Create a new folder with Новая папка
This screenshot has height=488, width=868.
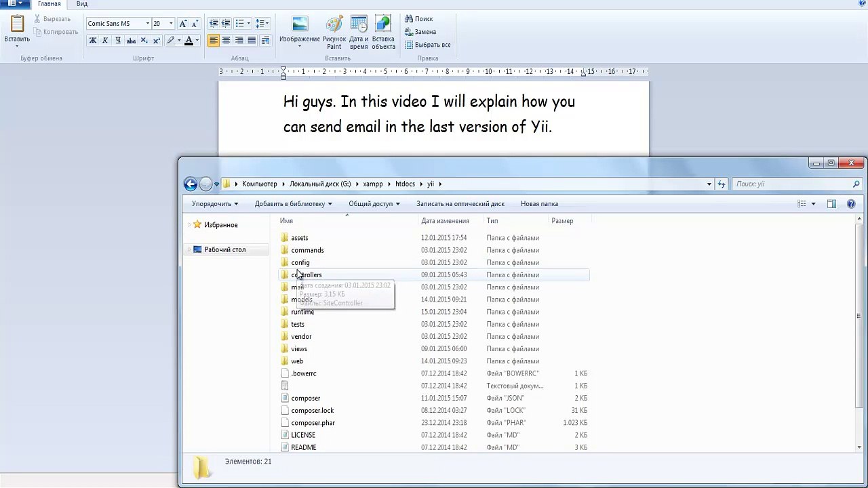tap(539, 204)
